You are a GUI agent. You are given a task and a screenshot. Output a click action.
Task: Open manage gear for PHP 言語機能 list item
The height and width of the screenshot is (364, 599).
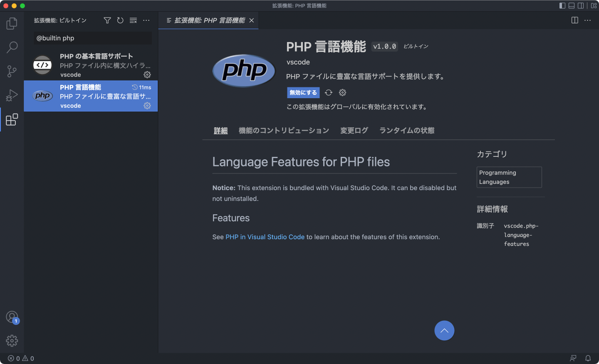tap(147, 106)
